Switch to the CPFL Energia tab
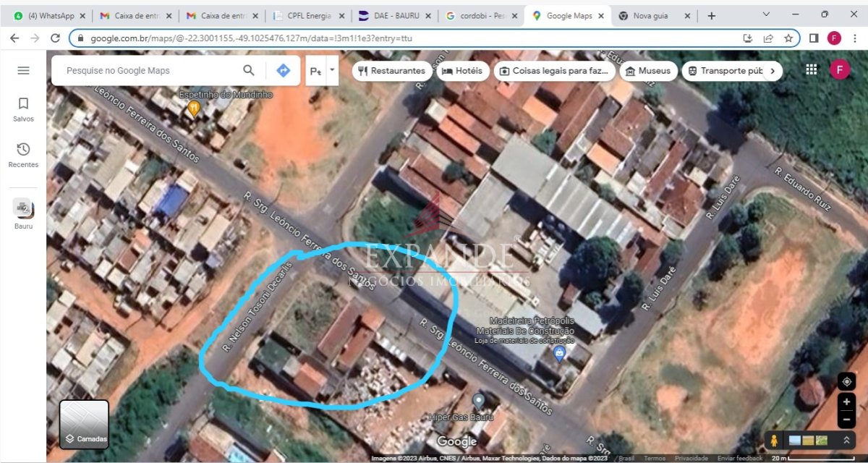Image resolution: width=868 pixels, height=463 pixels. pyautogui.click(x=308, y=15)
